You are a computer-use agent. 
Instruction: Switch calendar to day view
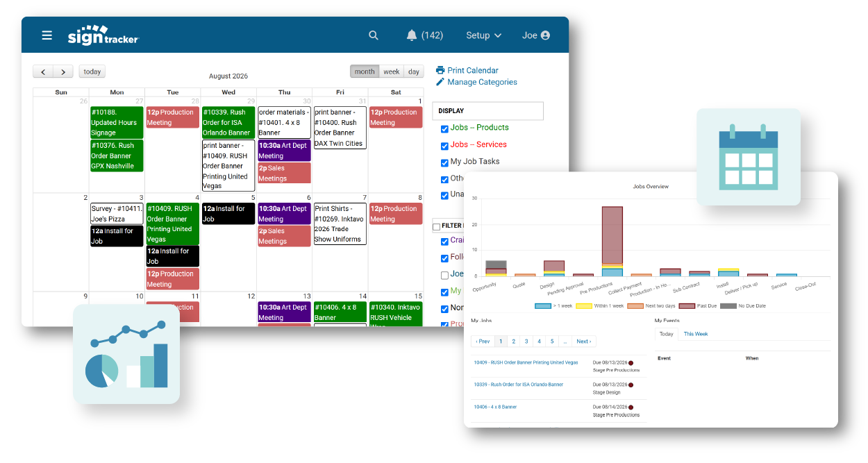[x=414, y=71]
